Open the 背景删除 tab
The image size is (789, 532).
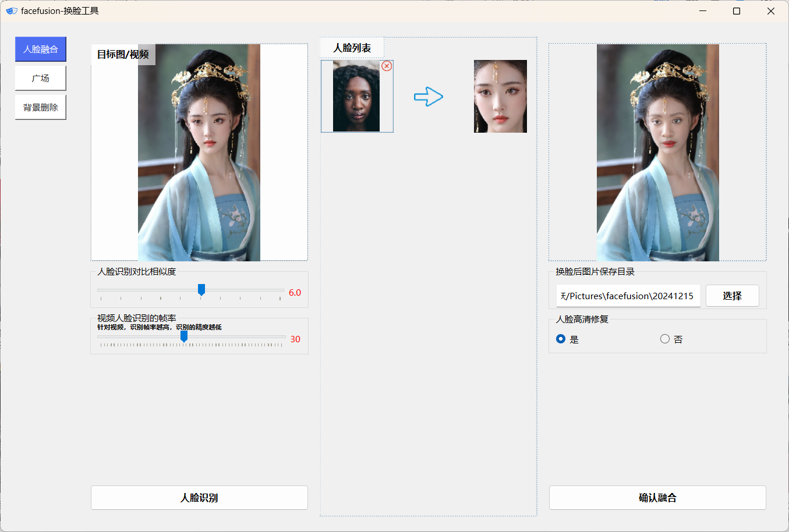41,108
